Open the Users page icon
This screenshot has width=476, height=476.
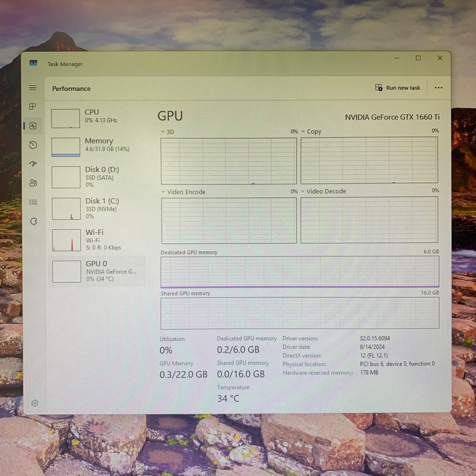pos(33,183)
